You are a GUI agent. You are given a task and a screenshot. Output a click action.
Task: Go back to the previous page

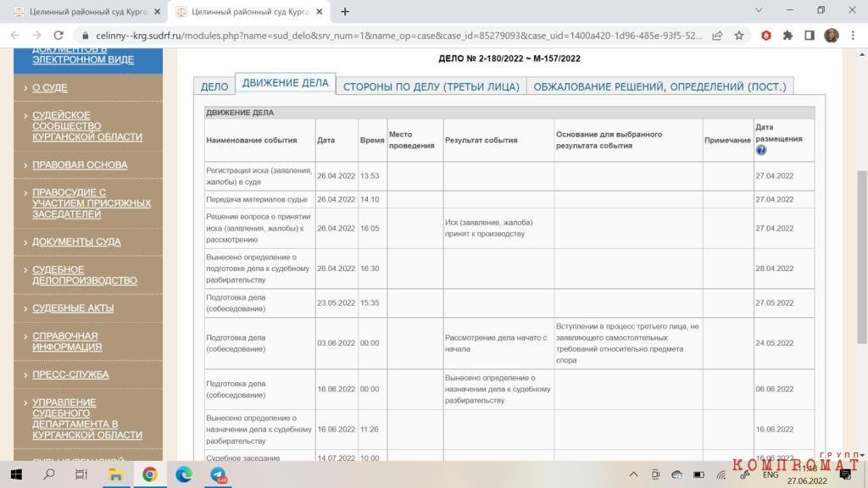click(x=15, y=36)
